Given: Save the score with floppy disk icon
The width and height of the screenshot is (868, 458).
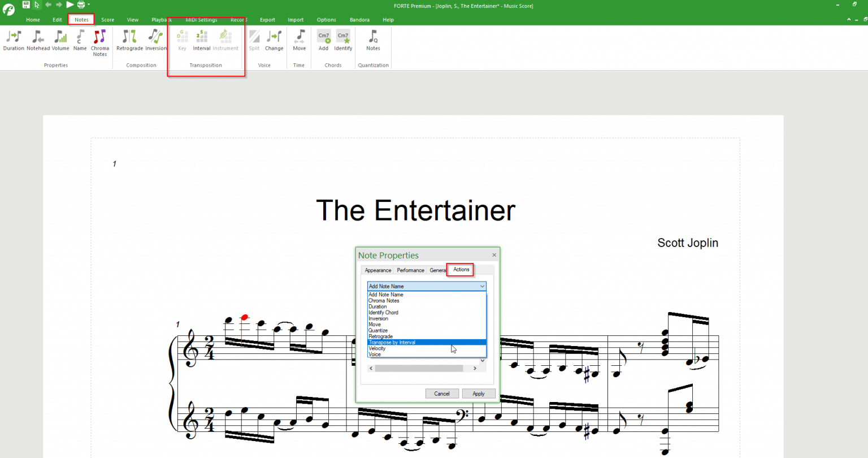Looking at the screenshot, I should pos(26,5).
